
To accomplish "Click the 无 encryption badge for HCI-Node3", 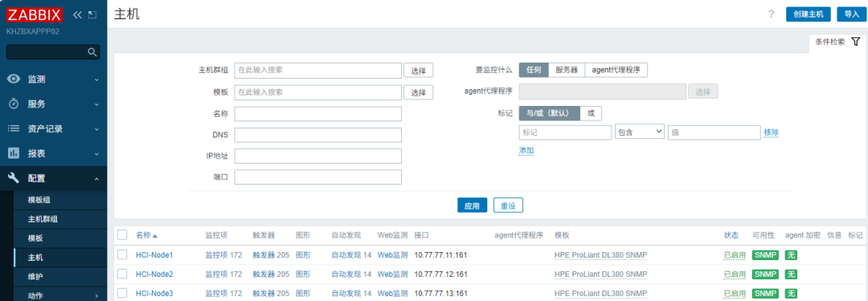I will pyautogui.click(x=791, y=293).
